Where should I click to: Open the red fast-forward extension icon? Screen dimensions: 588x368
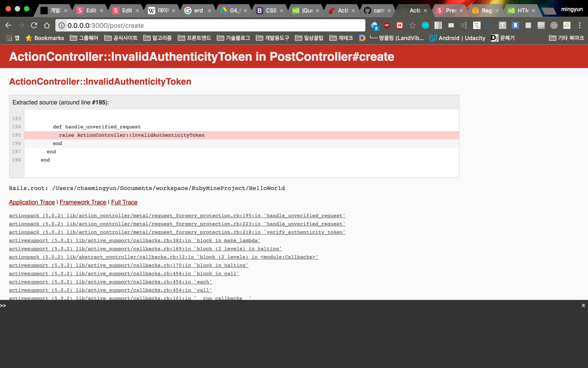point(399,25)
